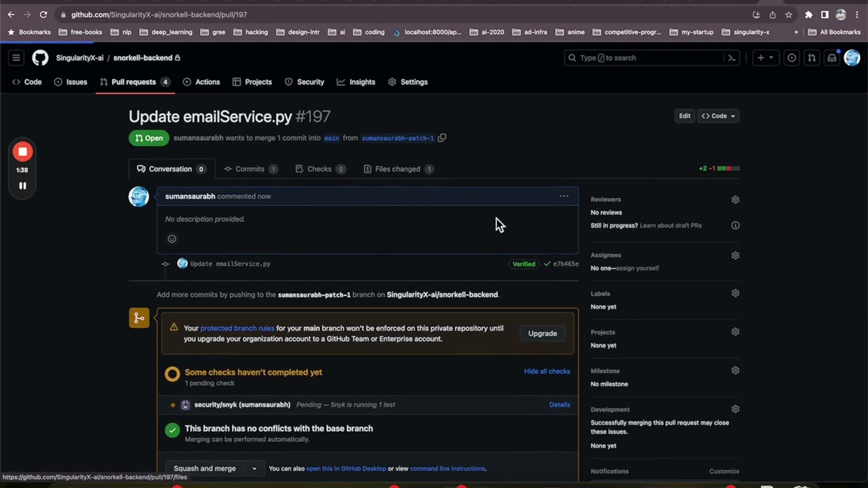Open the Pull requests tab
The height and width of the screenshot is (488, 868).
tap(134, 82)
